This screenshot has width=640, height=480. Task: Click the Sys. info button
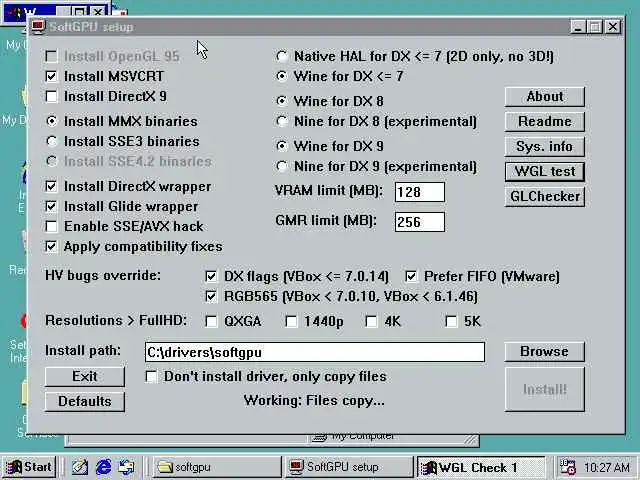point(544,147)
